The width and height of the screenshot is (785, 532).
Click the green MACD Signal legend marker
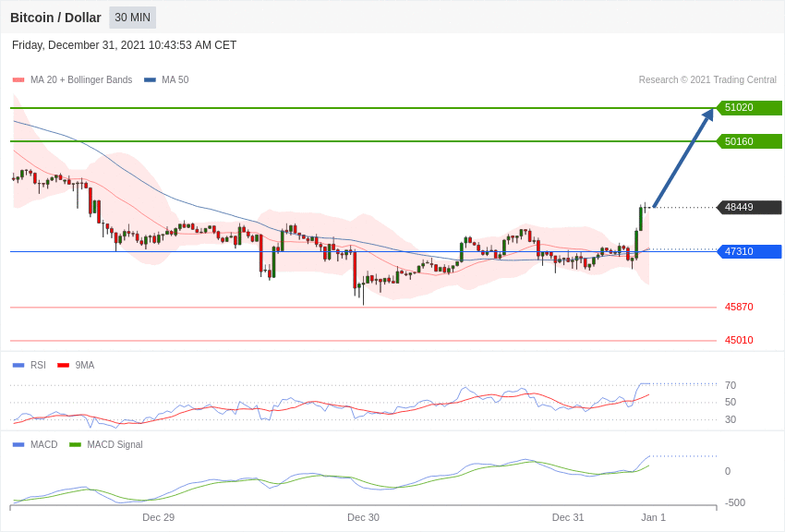(75, 445)
